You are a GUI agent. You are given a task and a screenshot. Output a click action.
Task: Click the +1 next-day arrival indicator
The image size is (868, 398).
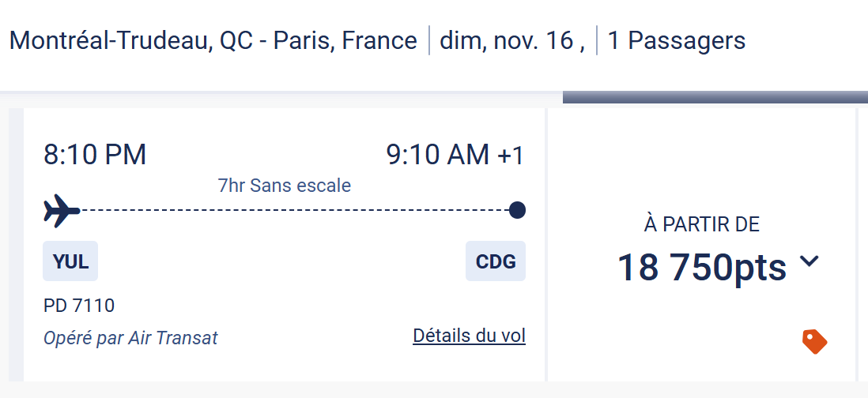point(510,155)
